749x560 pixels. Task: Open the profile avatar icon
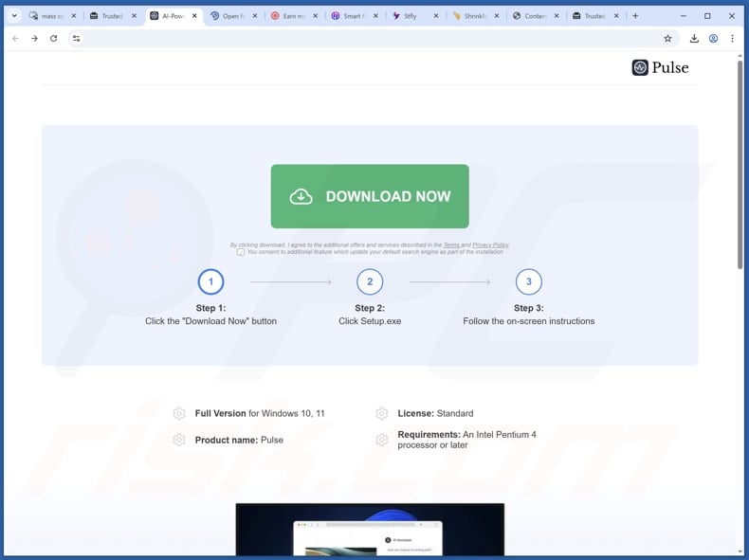coord(713,38)
